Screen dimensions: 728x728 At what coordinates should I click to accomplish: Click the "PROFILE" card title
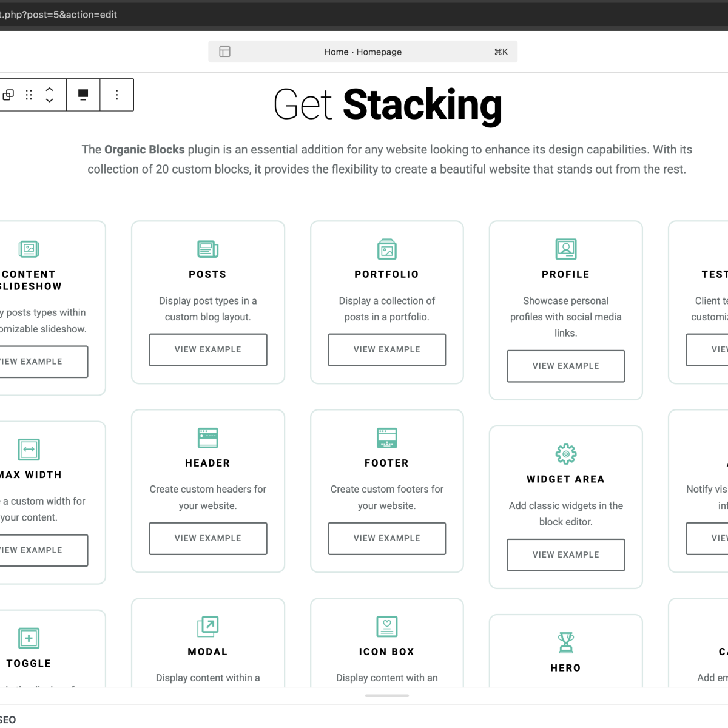(566, 274)
